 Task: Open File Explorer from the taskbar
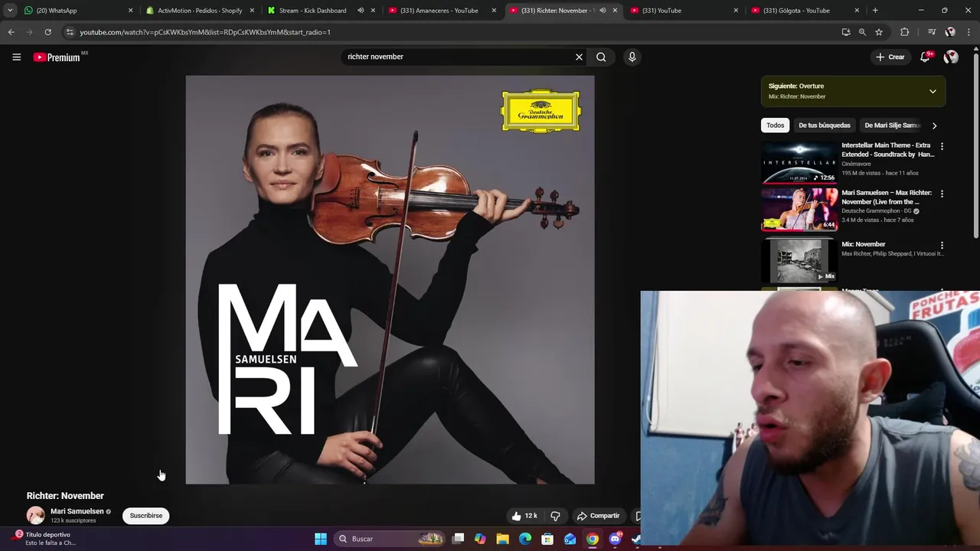[x=502, y=539]
